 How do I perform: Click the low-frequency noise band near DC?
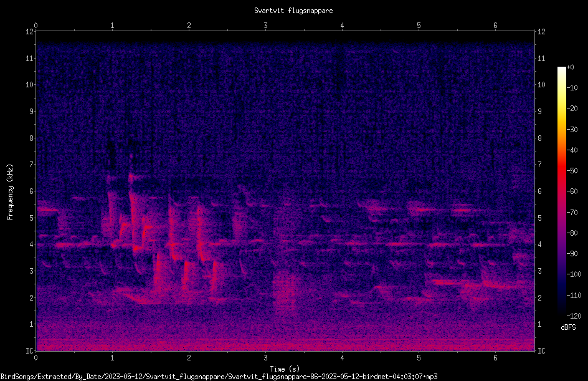pos(285,344)
